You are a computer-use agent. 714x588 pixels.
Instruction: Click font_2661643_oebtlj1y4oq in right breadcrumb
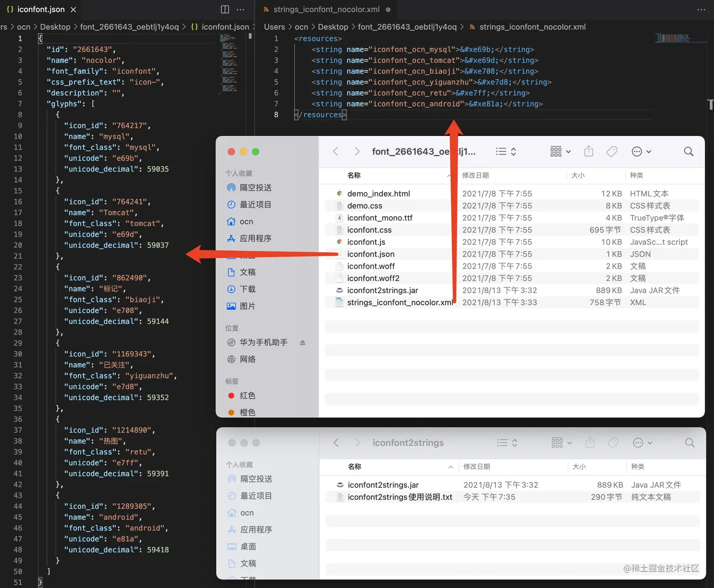pos(407,27)
